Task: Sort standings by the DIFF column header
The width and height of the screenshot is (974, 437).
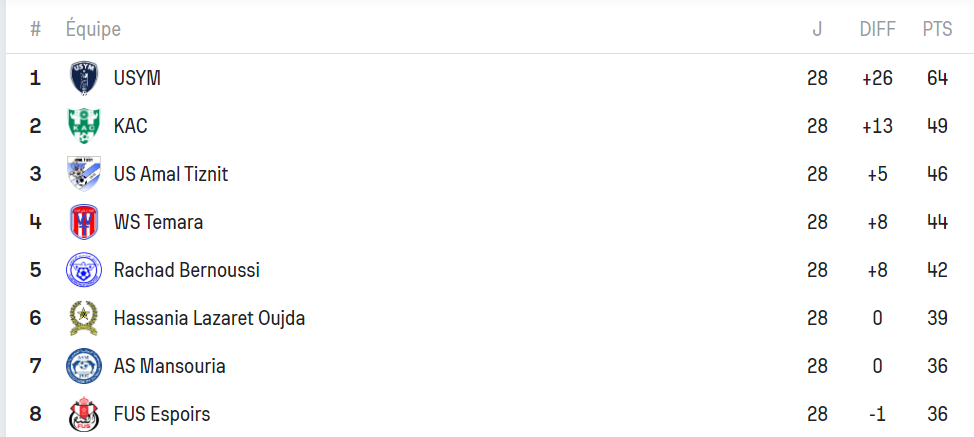Action: [878, 29]
